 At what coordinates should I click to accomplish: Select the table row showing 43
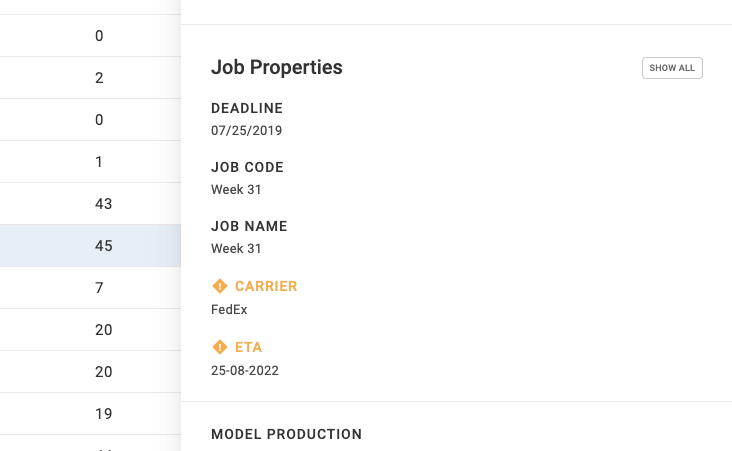(x=90, y=204)
